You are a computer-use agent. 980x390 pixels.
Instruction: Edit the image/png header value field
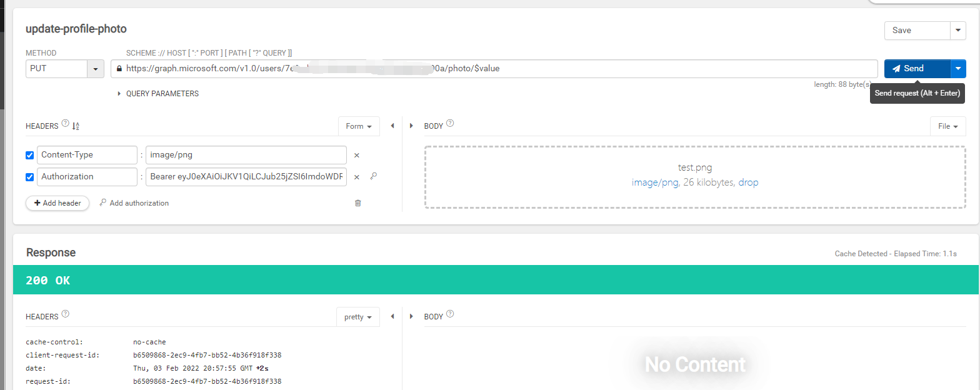pyautogui.click(x=246, y=155)
